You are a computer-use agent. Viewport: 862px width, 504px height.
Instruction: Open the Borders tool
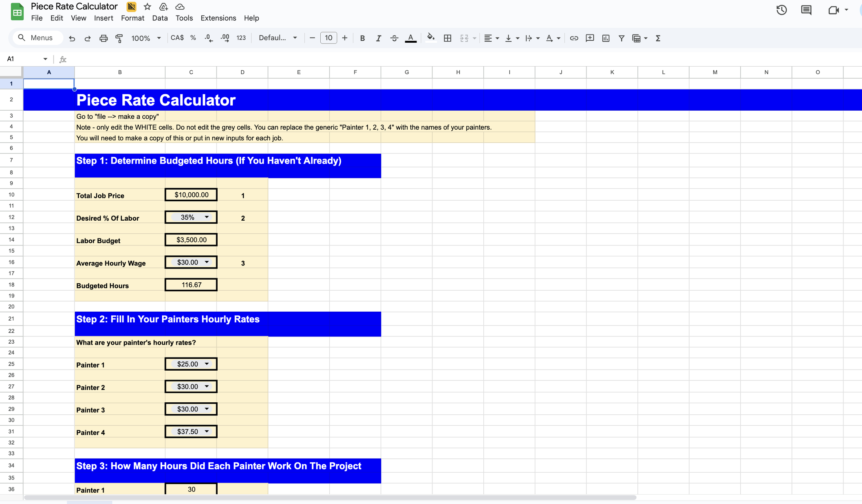pyautogui.click(x=448, y=38)
